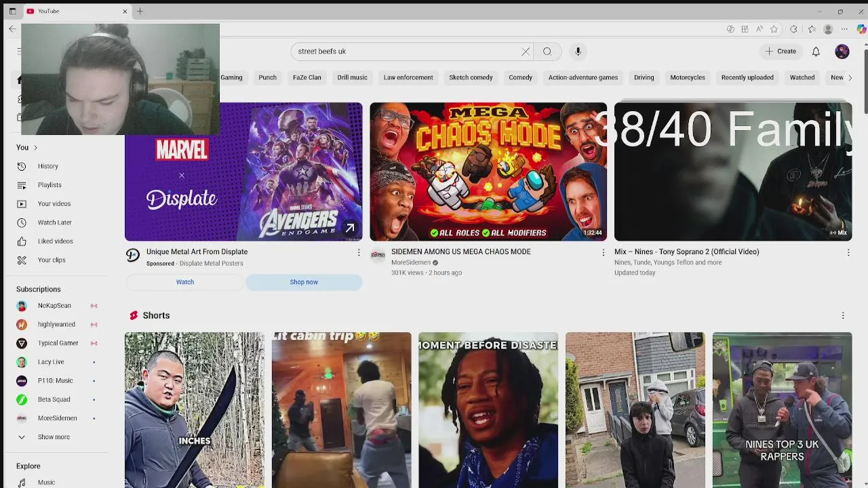Image resolution: width=868 pixels, height=488 pixels.
Task: Open Sidemen Mega Chaos Mode thumbnail
Action: click(x=488, y=171)
